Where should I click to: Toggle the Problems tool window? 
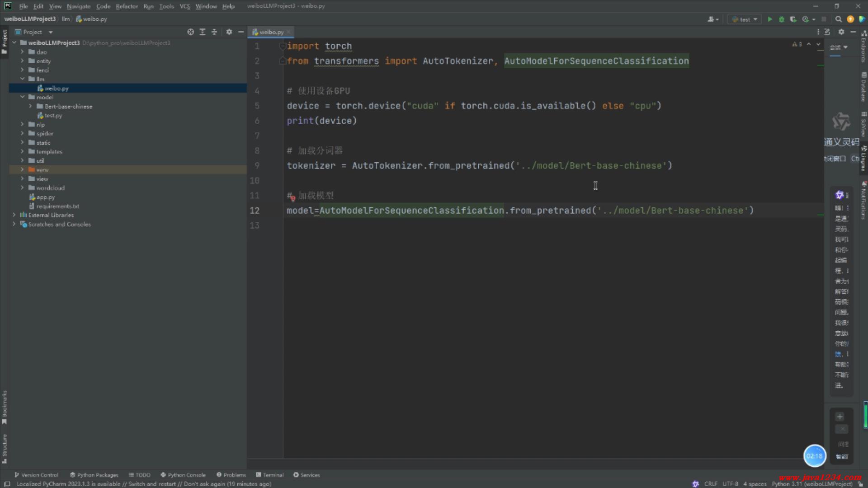[x=231, y=475]
